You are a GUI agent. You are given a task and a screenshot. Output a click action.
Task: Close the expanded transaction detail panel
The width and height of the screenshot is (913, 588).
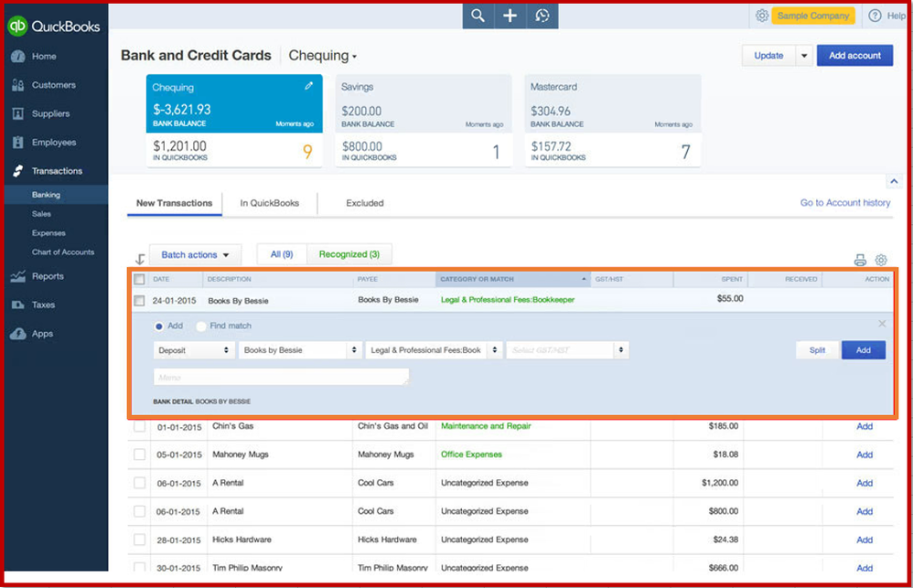pos(882,324)
